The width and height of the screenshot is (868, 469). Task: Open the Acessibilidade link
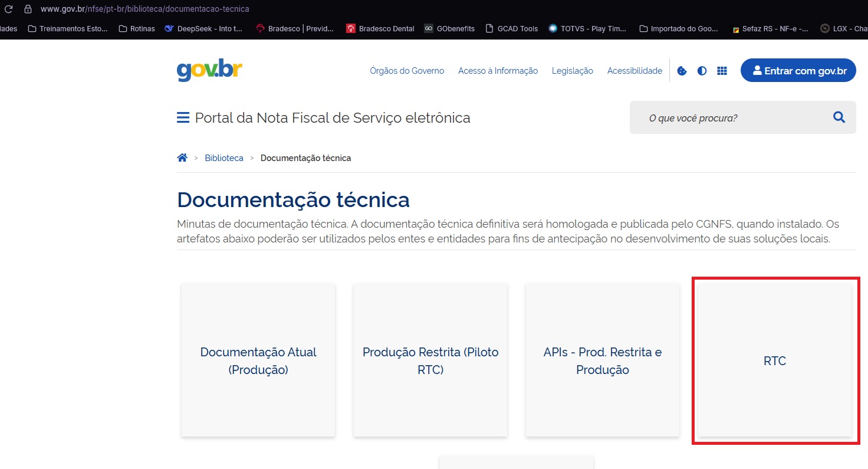(x=635, y=71)
